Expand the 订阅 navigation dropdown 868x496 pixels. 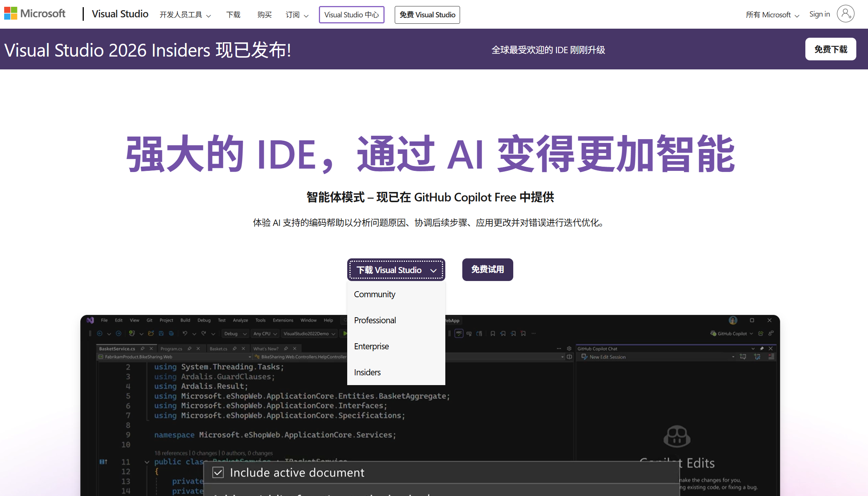pyautogui.click(x=297, y=15)
